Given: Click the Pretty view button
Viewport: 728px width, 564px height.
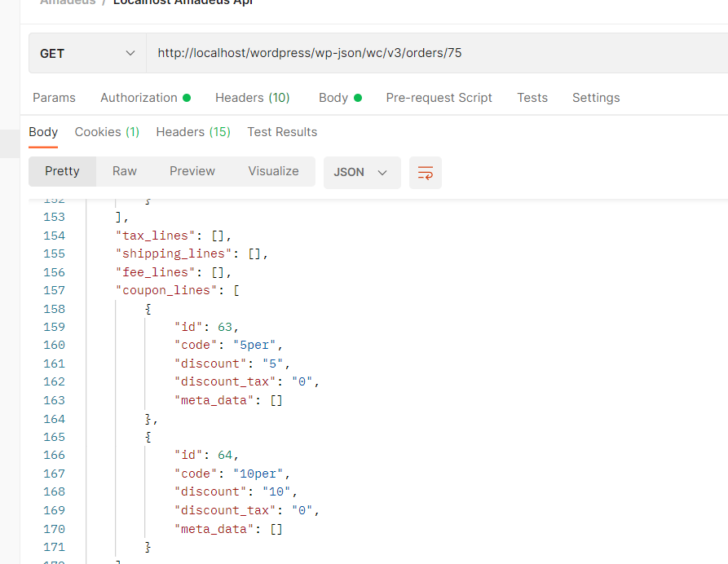Looking at the screenshot, I should click(63, 171).
